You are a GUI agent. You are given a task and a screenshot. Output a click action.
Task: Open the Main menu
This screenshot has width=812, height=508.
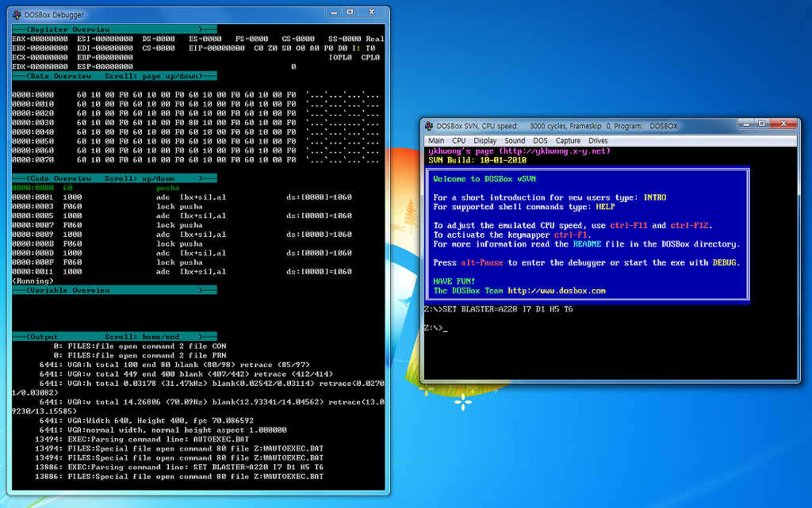click(435, 140)
